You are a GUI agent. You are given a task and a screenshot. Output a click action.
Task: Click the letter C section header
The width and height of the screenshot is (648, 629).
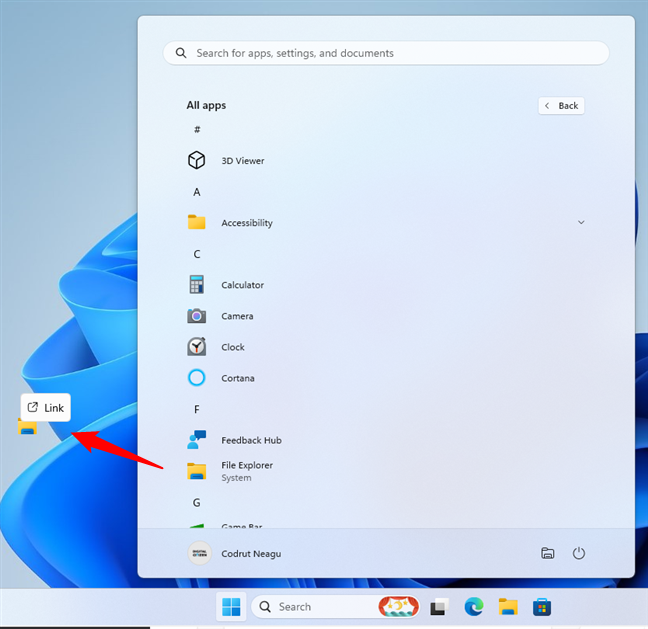(x=197, y=254)
